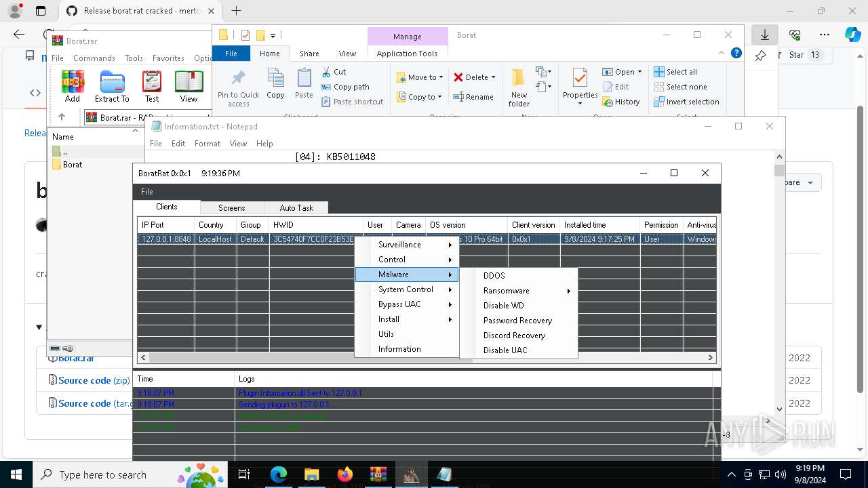
Task: Switch to the Auto Task tab
Action: pos(296,208)
